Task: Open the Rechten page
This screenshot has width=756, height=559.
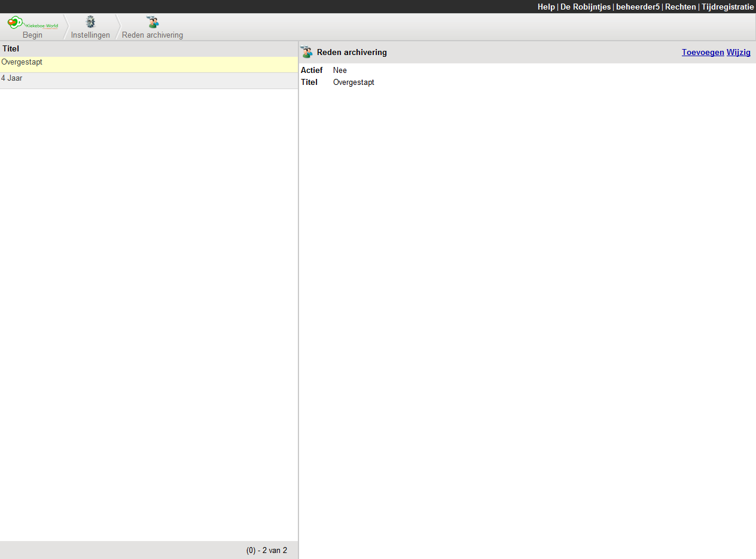Action: tap(680, 7)
